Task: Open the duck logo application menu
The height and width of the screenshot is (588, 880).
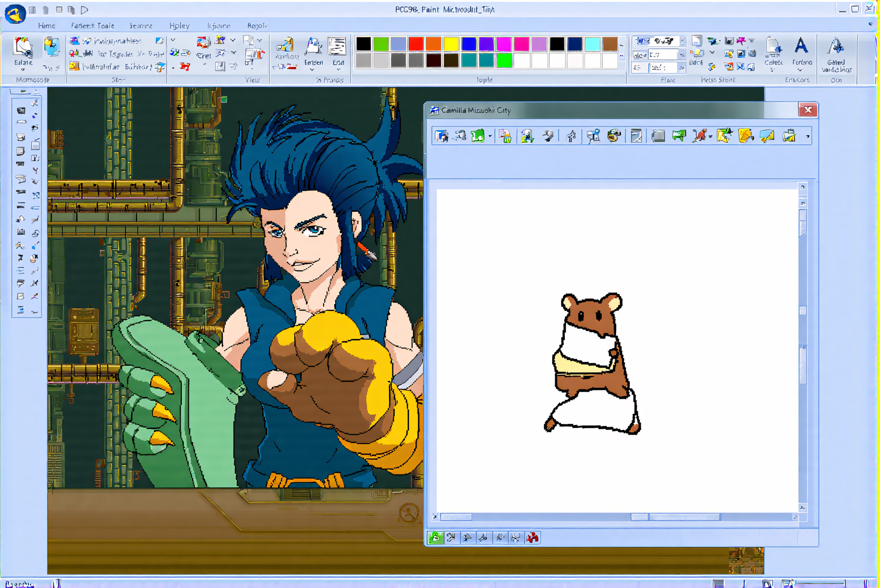Action: 15,14
